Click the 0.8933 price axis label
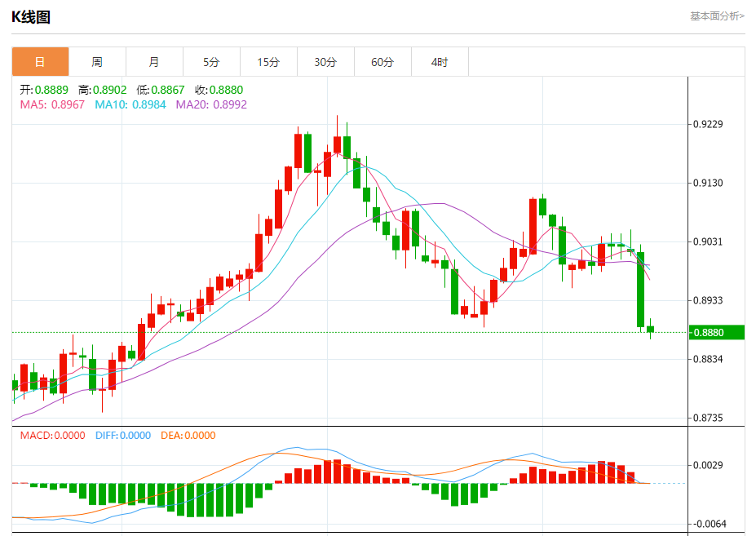The width and height of the screenshot is (756, 536). (x=708, y=300)
